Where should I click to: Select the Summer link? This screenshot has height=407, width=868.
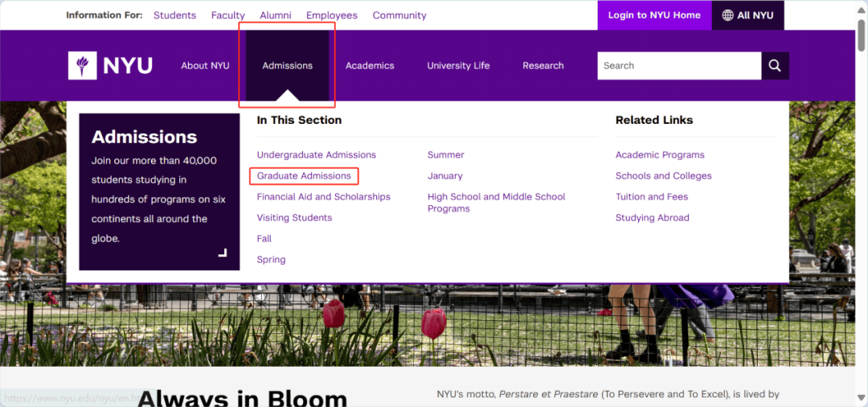click(445, 155)
